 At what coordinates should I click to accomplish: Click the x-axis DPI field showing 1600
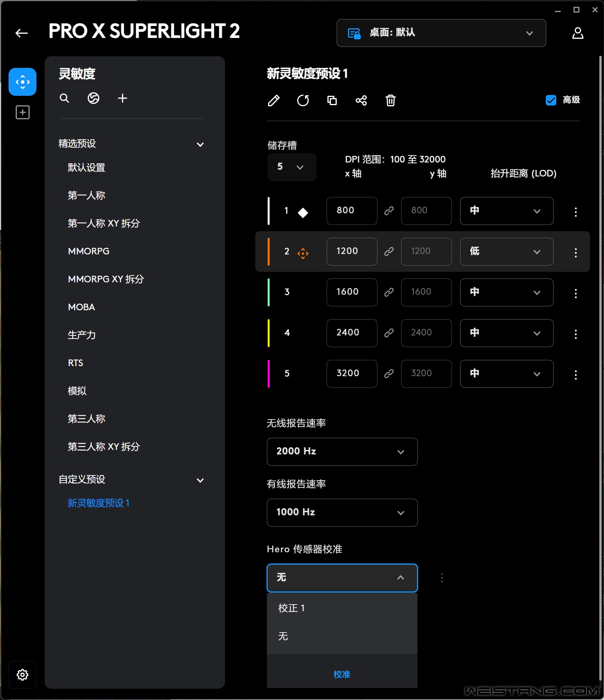click(x=352, y=292)
